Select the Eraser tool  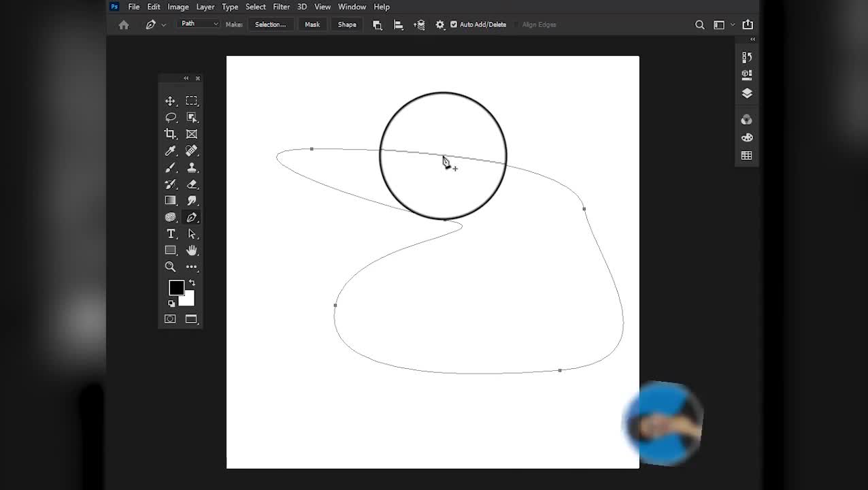192,184
